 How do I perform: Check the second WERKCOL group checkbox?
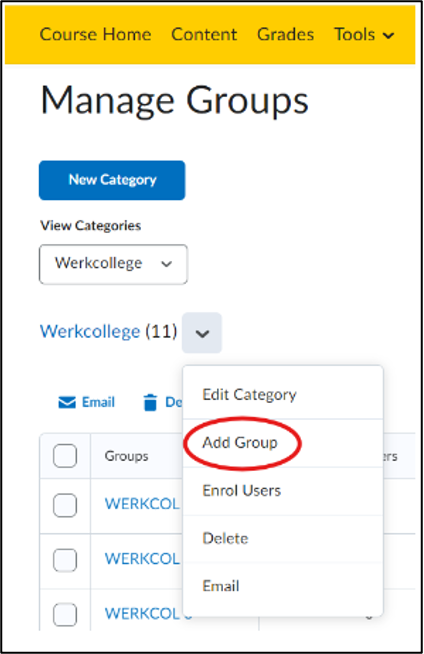point(65,560)
